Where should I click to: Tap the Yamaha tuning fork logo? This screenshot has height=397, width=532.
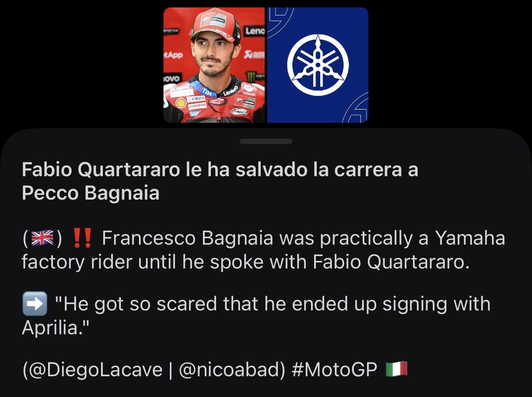coord(318,64)
